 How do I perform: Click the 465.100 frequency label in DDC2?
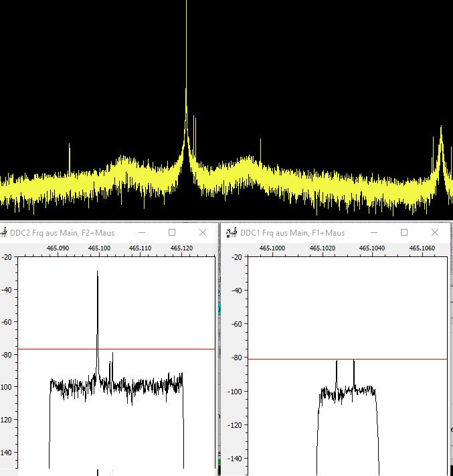tap(99, 248)
